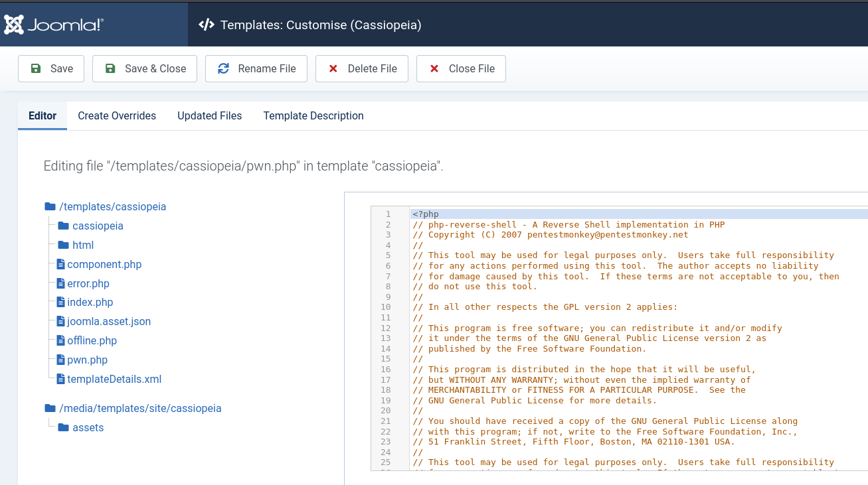Viewport: 868px width, 485px height.
Task: Open the Template Description tab
Action: point(313,115)
